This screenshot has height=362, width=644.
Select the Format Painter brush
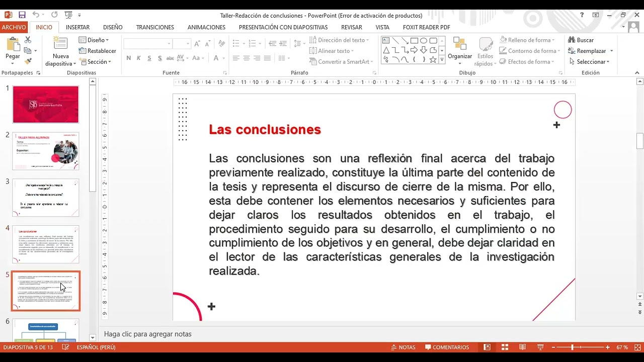28,61
